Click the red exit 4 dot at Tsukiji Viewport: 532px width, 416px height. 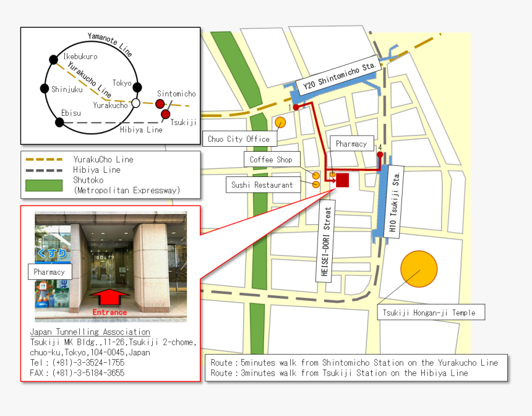[380, 155]
